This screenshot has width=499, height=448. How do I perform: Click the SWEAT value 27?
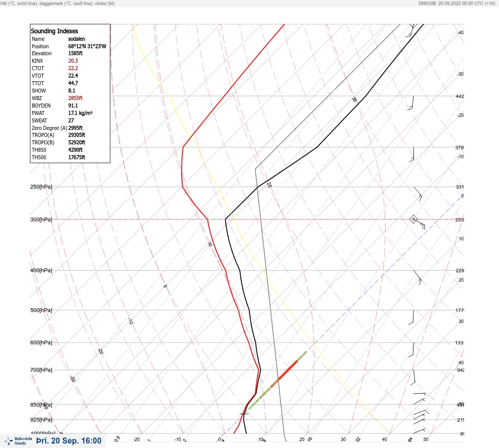[x=71, y=120]
